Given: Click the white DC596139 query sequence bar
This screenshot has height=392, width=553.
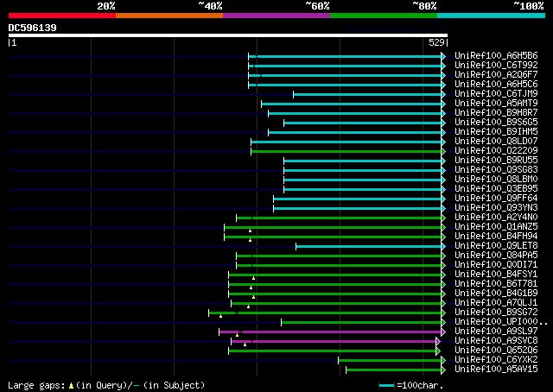Looking at the screenshot, I should [228, 35].
